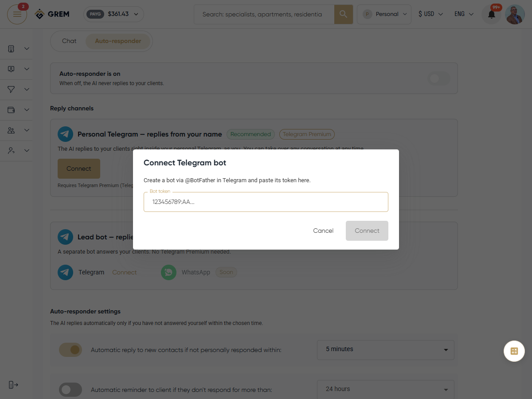Screen dimensions: 532x399
Task: Toggle the Auto-responder on/off switch
Action: point(438,78)
